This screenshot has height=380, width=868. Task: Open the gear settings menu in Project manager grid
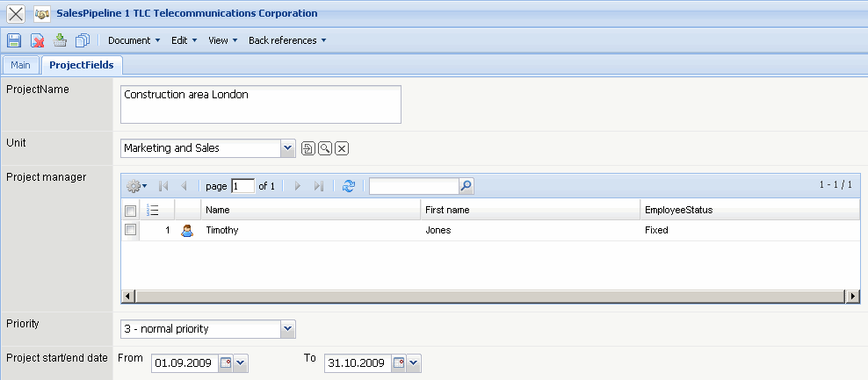click(136, 186)
